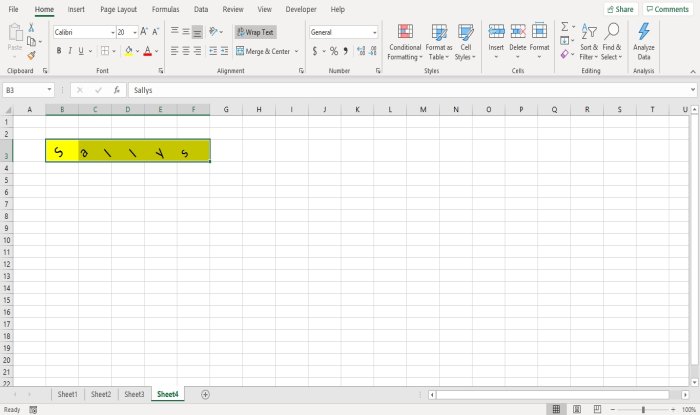Open Font settings dialog launcher
Viewport: 700px width, 415px height.
coord(161,71)
